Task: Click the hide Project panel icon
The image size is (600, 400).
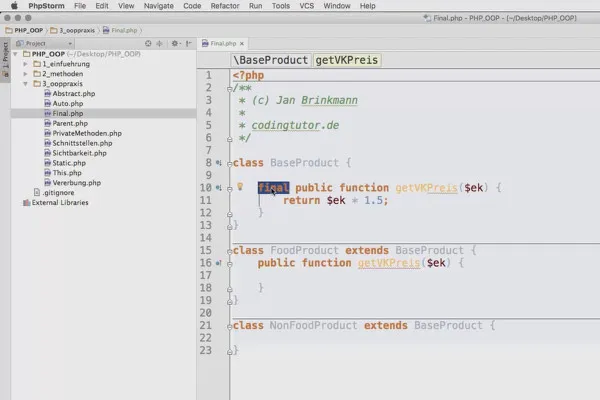Action: pyautogui.click(x=189, y=44)
